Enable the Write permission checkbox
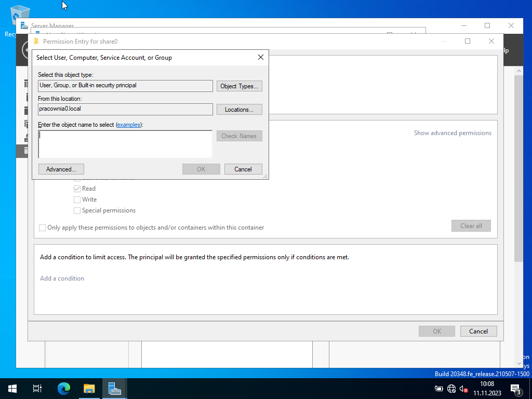The width and height of the screenshot is (532, 399). click(77, 199)
